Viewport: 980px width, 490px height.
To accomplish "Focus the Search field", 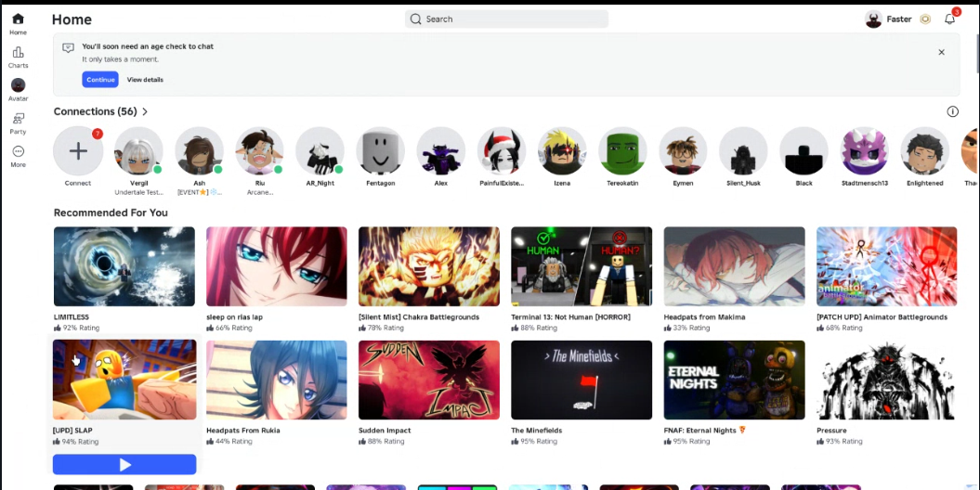I will tap(507, 19).
